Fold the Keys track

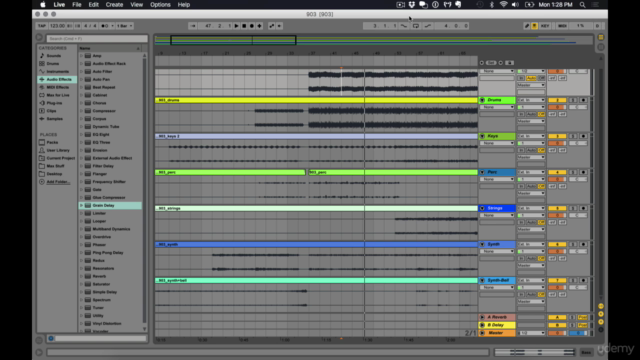[482, 136]
